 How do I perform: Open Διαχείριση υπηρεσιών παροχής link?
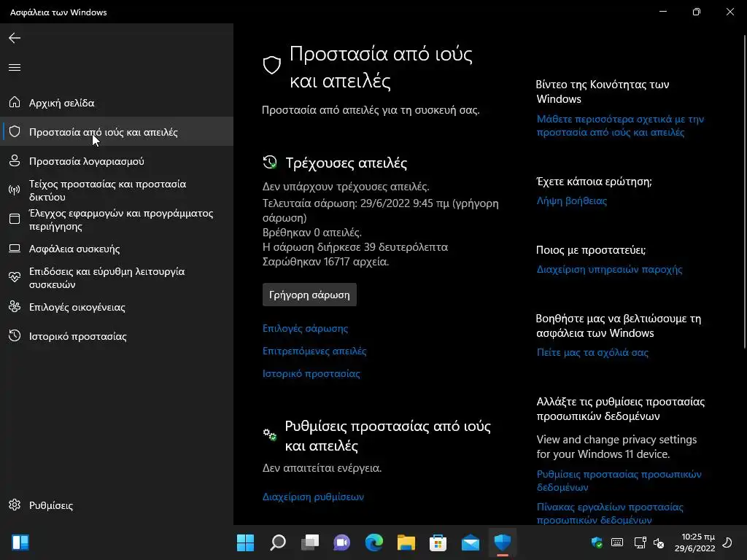coord(609,269)
